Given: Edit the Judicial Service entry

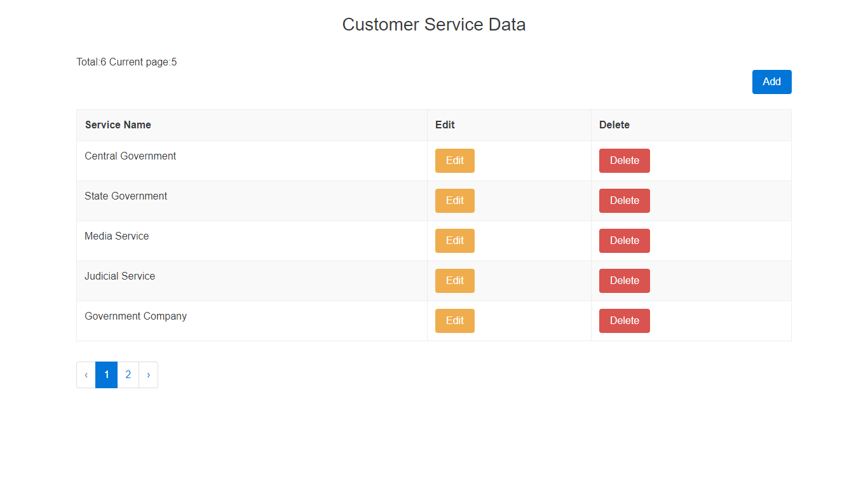Looking at the screenshot, I should (x=454, y=281).
